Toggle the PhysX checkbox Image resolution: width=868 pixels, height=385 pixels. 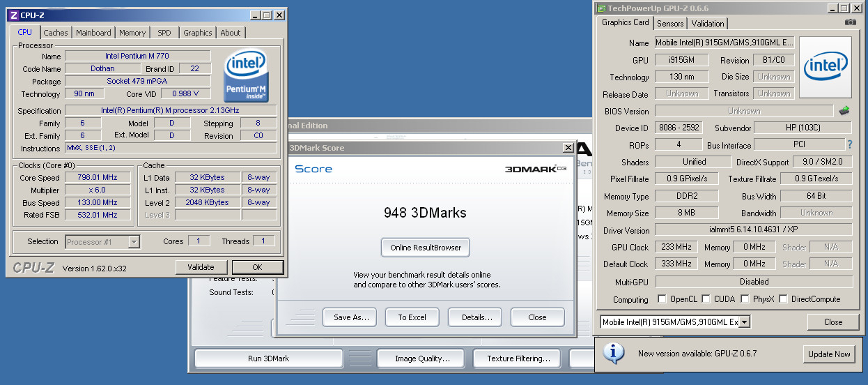click(x=745, y=299)
